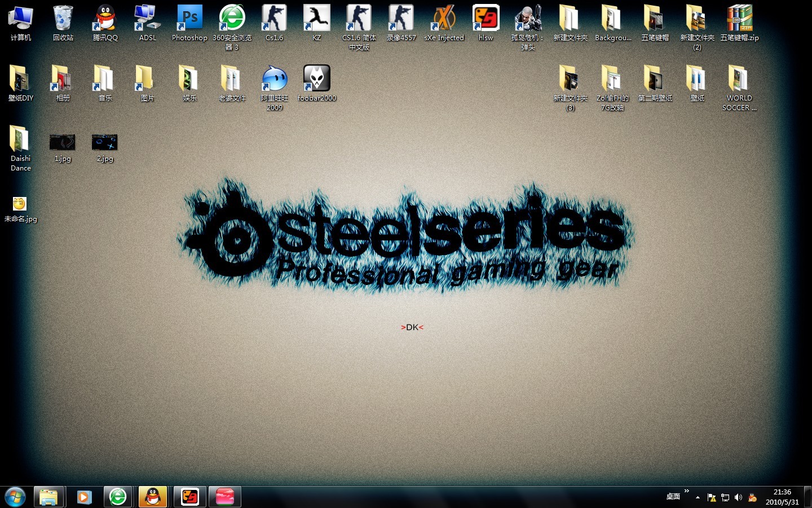Select the ADSL connection shortcut
This screenshot has height=508, width=812.
tap(148, 24)
